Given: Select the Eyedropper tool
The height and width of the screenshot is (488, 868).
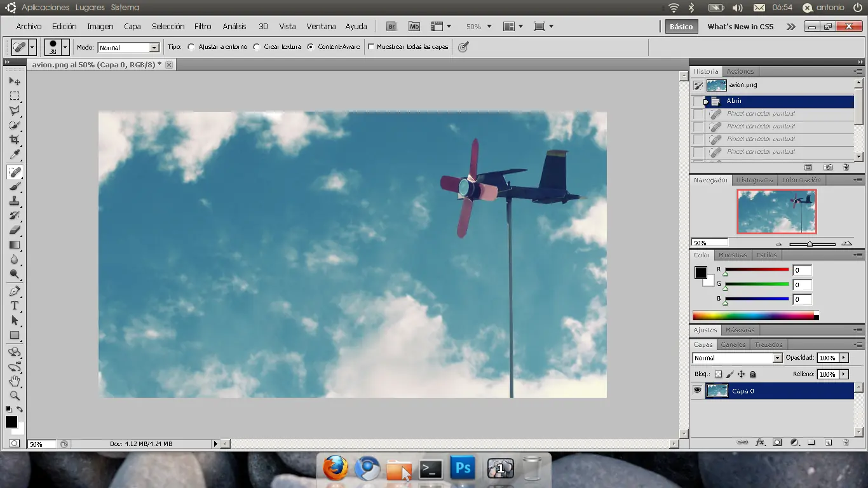Looking at the screenshot, I should pyautogui.click(x=14, y=154).
